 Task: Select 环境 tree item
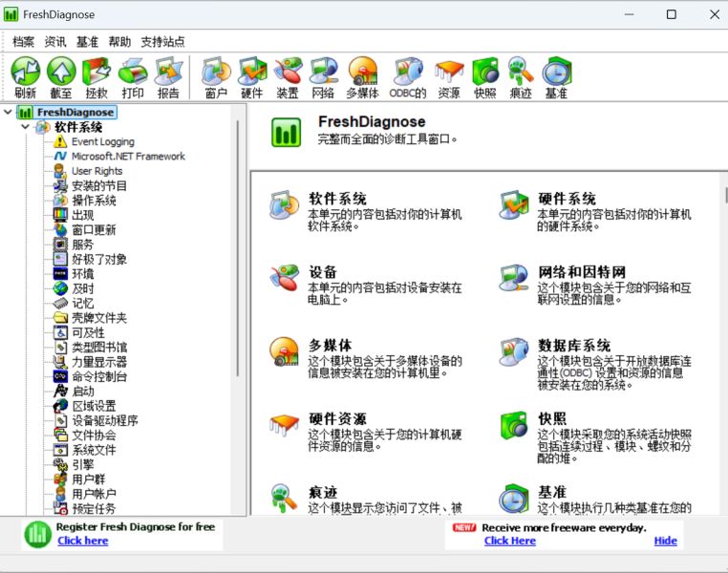(x=83, y=274)
